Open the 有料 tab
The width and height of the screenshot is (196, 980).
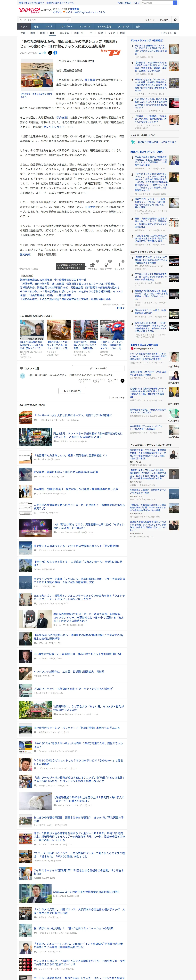tap(138, 27)
